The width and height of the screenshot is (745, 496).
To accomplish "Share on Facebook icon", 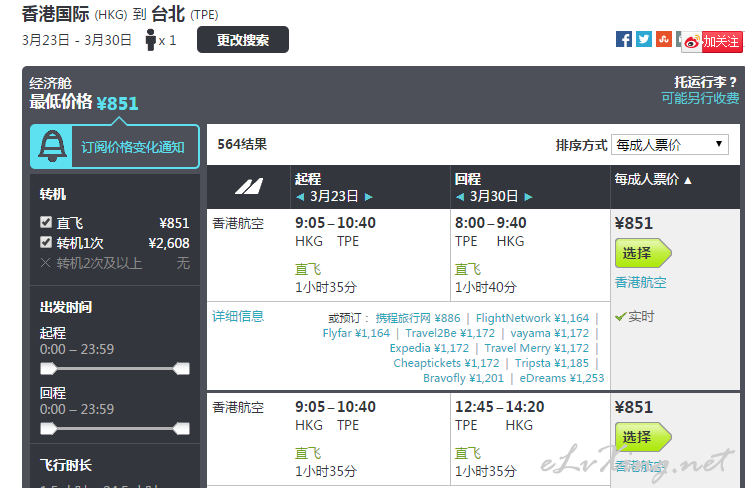I will point(624,39).
